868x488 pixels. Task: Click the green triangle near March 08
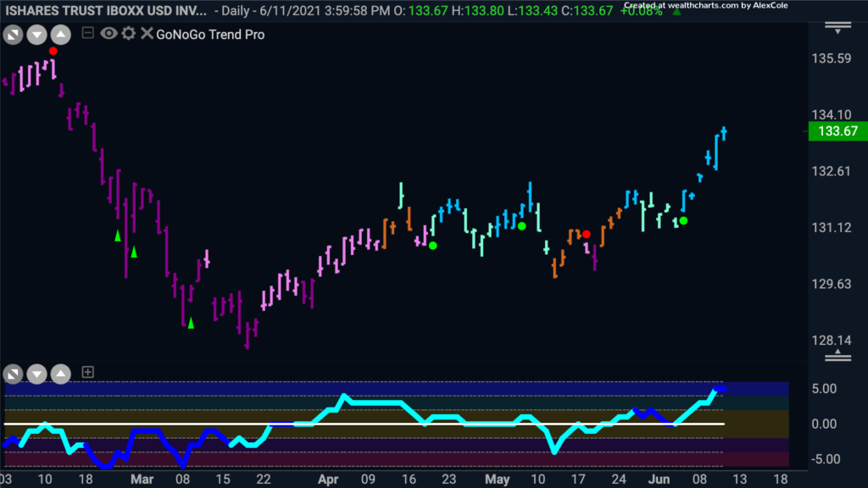(191, 323)
